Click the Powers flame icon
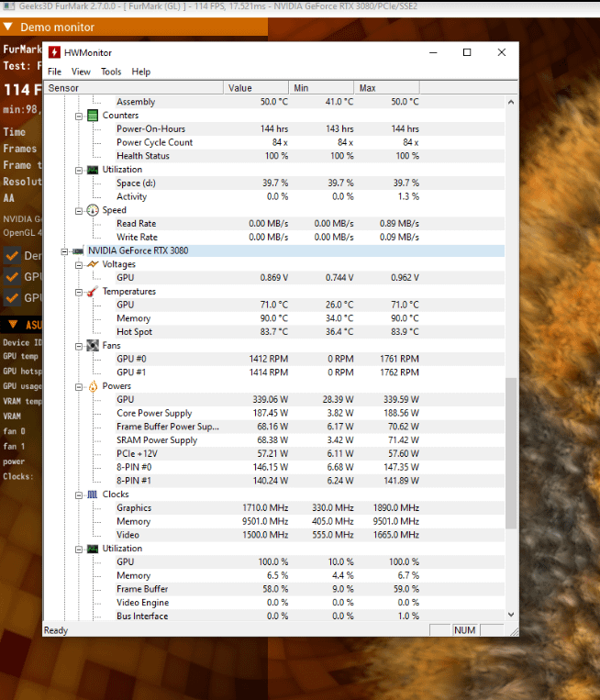Screen dimensions: 600x700 pos(93,386)
